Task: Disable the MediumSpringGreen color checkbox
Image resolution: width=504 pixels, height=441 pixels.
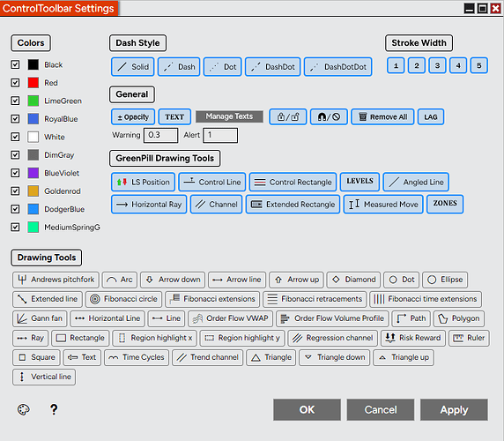Action: click(x=15, y=227)
